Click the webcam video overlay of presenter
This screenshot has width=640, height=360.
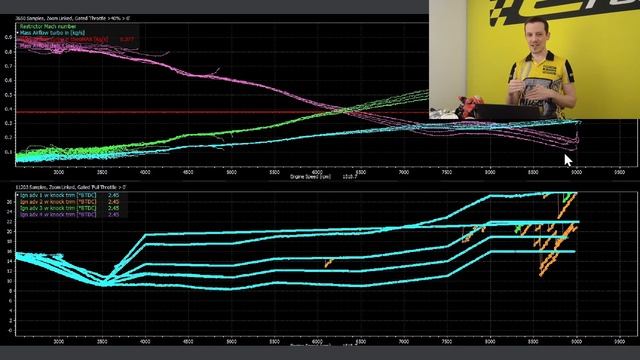pyautogui.click(x=534, y=59)
